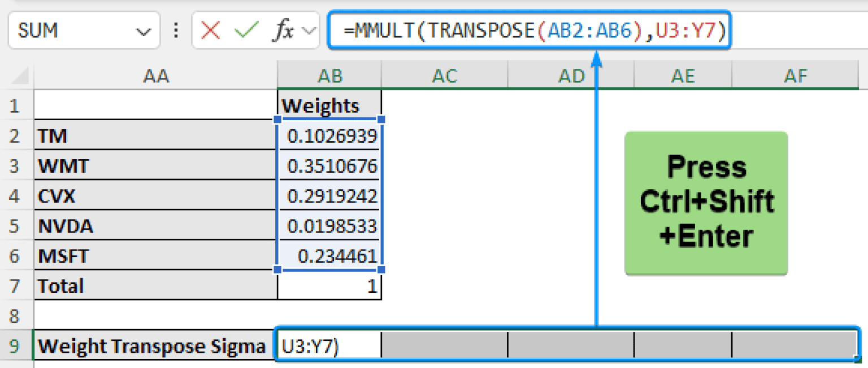Select column AA header
Viewport: 868px width, 368px height.
(x=156, y=76)
